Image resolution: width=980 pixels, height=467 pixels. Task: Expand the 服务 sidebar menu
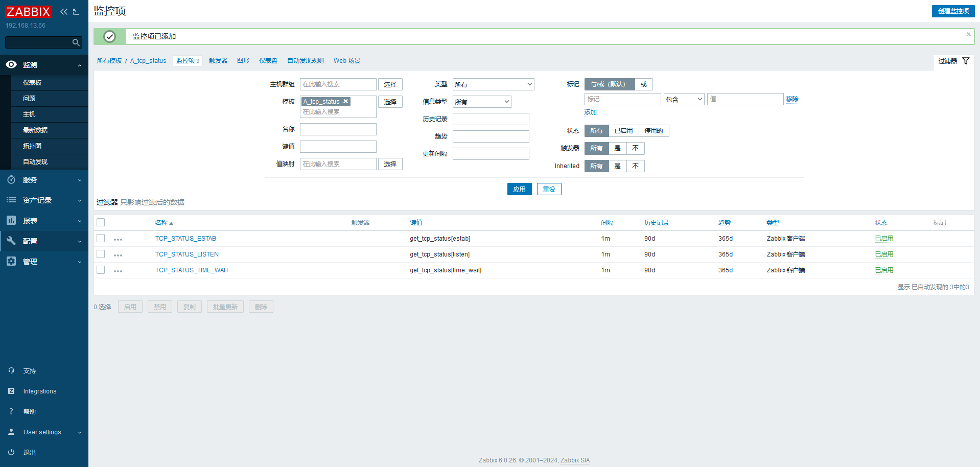(44, 180)
